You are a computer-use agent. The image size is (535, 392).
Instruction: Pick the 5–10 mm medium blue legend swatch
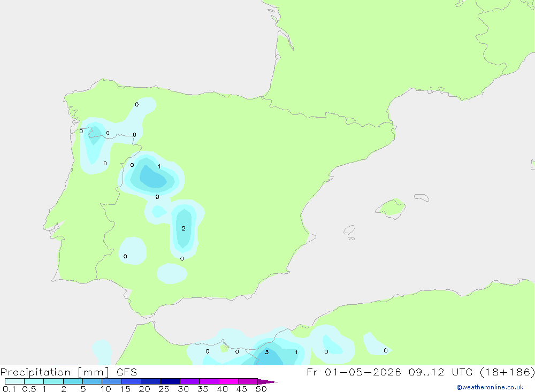[x=92, y=381]
